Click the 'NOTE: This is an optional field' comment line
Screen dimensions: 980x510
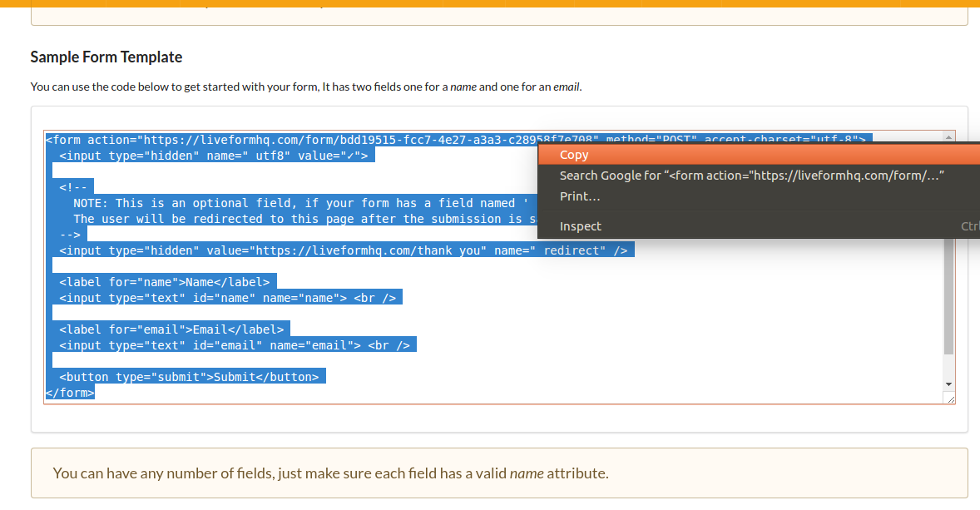(x=301, y=203)
